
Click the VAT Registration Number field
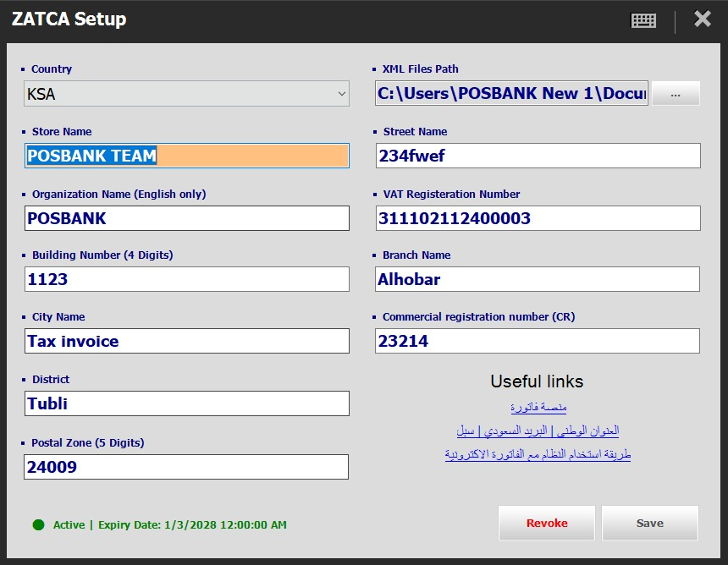[538, 218]
